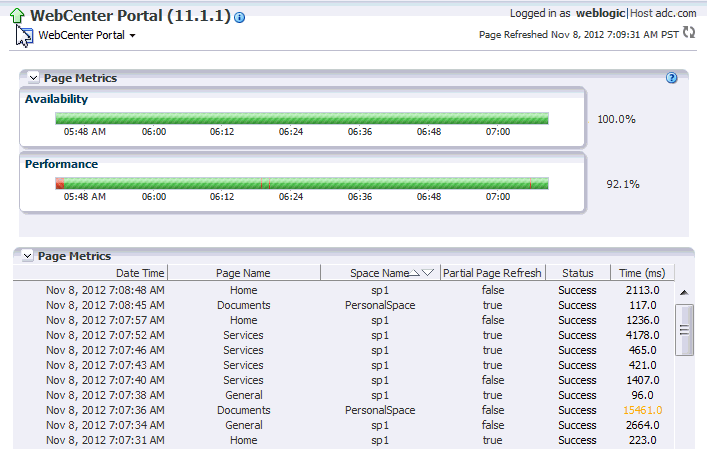This screenshot has height=449, width=707.
Task: Click the Page Name column header
Action: pos(243,273)
